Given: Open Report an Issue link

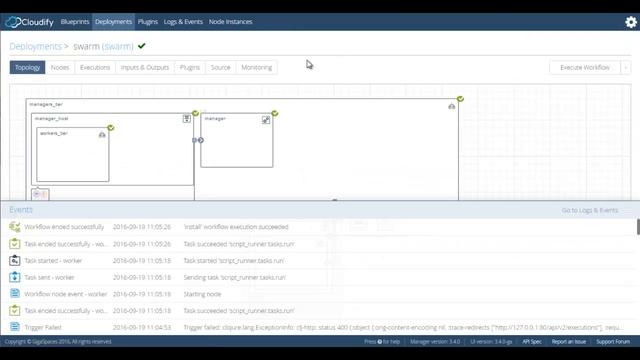Looking at the screenshot, I should coord(569,342).
